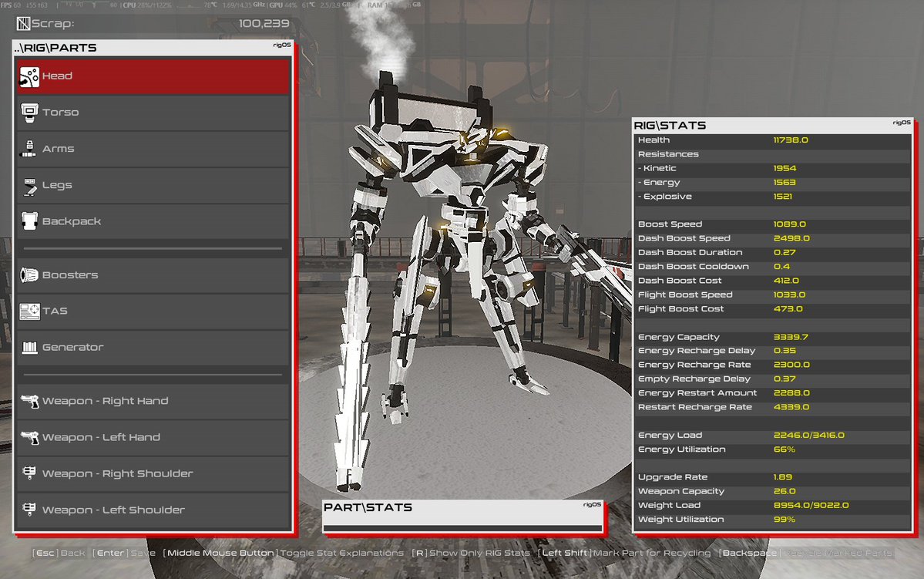Click the Scrap amount 100,239
The height and width of the screenshot is (579, 924).
[264, 24]
